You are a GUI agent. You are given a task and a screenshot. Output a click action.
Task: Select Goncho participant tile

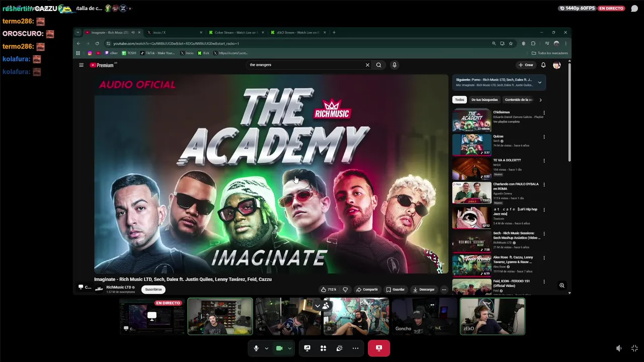(x=424, y=316)
